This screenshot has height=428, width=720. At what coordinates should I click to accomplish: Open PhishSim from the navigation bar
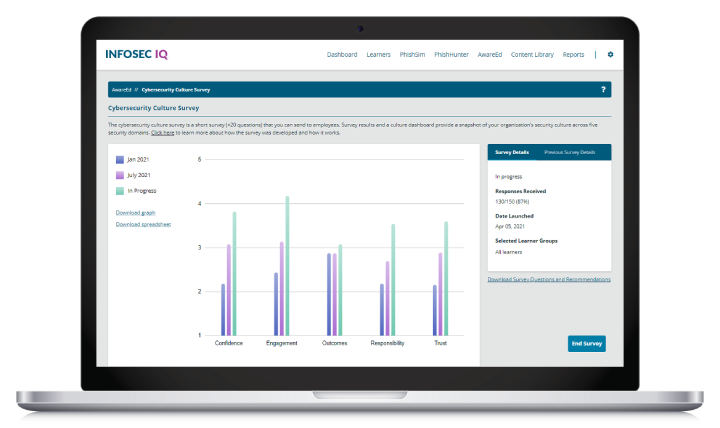(413, 55)
